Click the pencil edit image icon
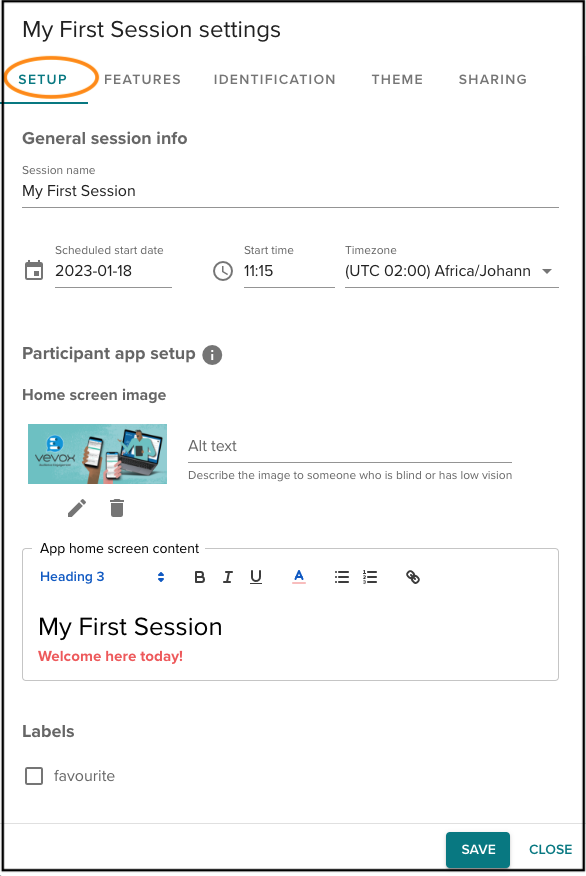 pos(77,508)
